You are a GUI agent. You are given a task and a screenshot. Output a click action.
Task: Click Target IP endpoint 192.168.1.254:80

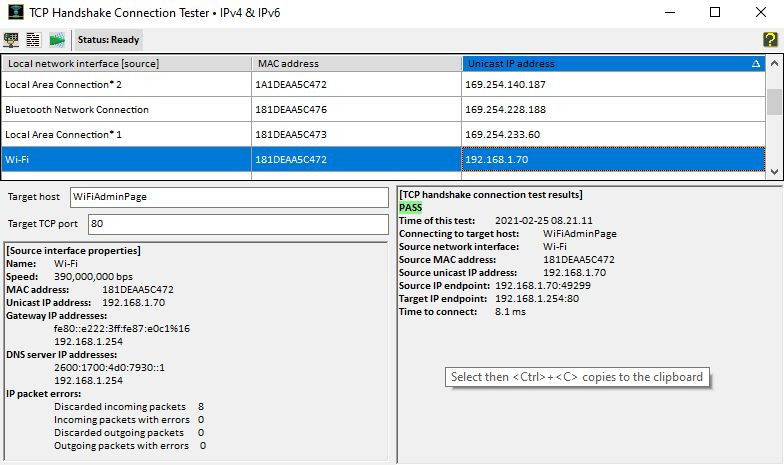click(537, 298)
